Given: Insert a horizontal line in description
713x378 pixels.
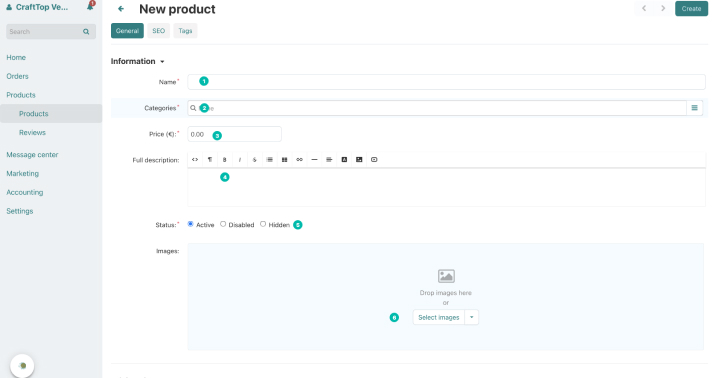Looking at the screenshot, I should [314, 160].
